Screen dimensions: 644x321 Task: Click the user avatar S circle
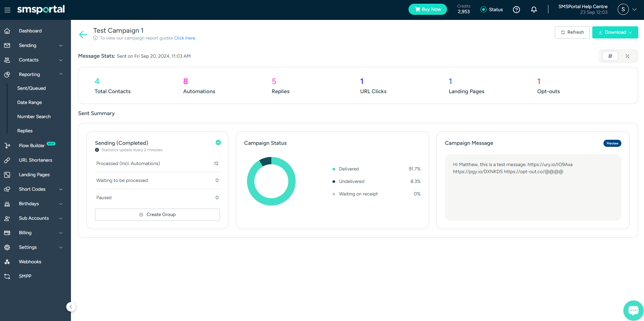[x=623, y=9]
